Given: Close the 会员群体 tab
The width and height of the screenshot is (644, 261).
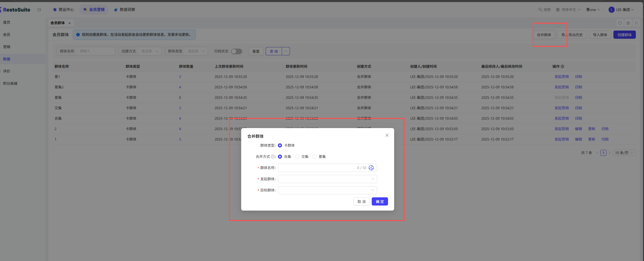Looking at the screenshot, I should 70,23.
